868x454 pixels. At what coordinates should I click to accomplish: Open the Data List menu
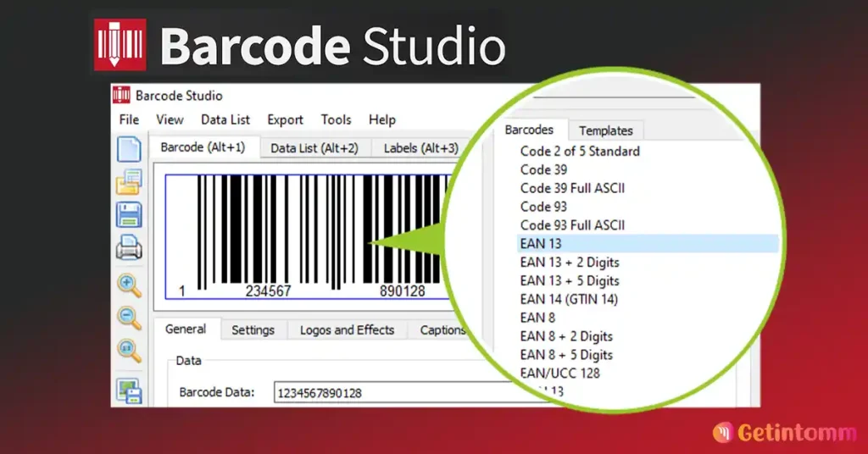pyautogui.click(x=225, y=119)
